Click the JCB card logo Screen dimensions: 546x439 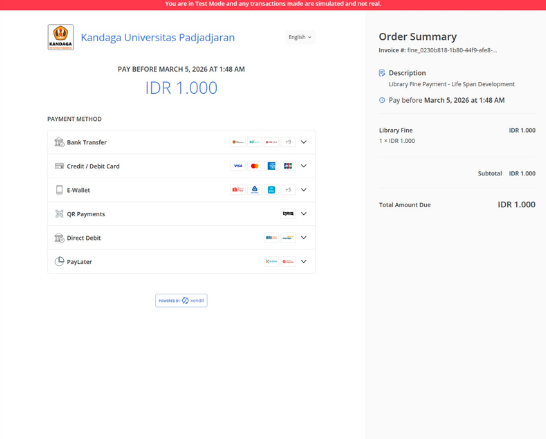[288, 166]
